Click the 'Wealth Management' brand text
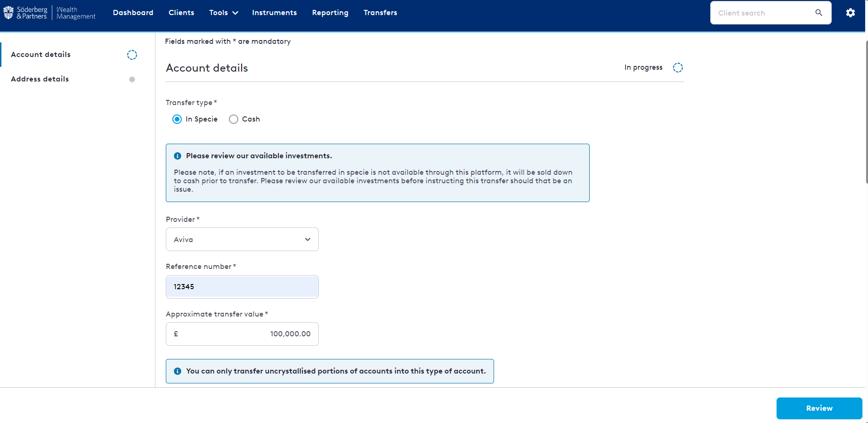 [76, 13]
